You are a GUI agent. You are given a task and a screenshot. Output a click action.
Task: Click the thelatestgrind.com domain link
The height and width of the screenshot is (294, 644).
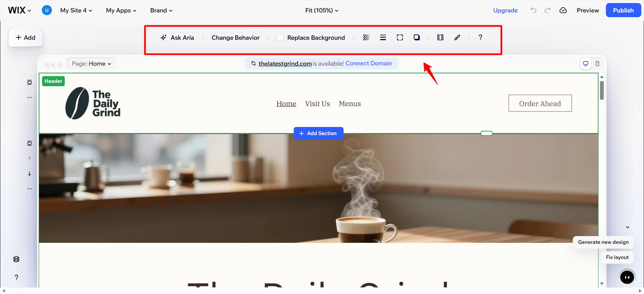(x=285, y=64)
